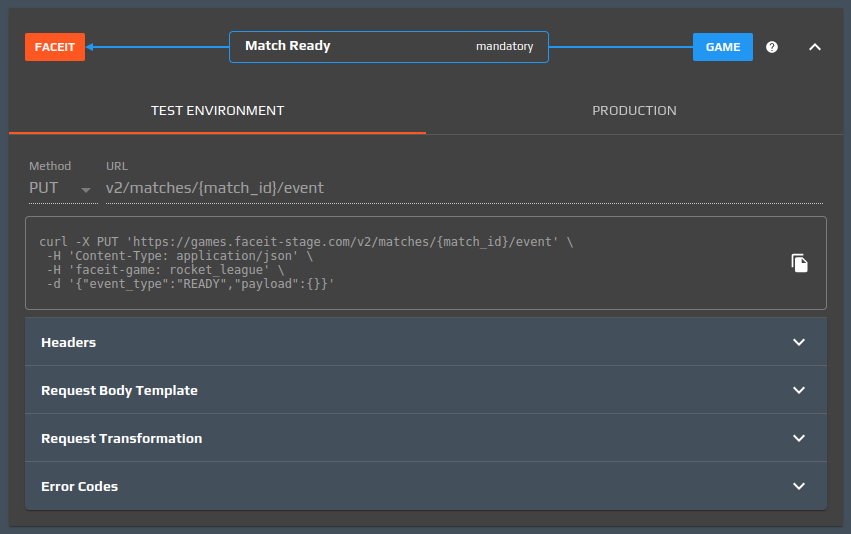This screenshot has width=851, height=534.
Task: Click the question mark help icon
Action: (772, 47)
